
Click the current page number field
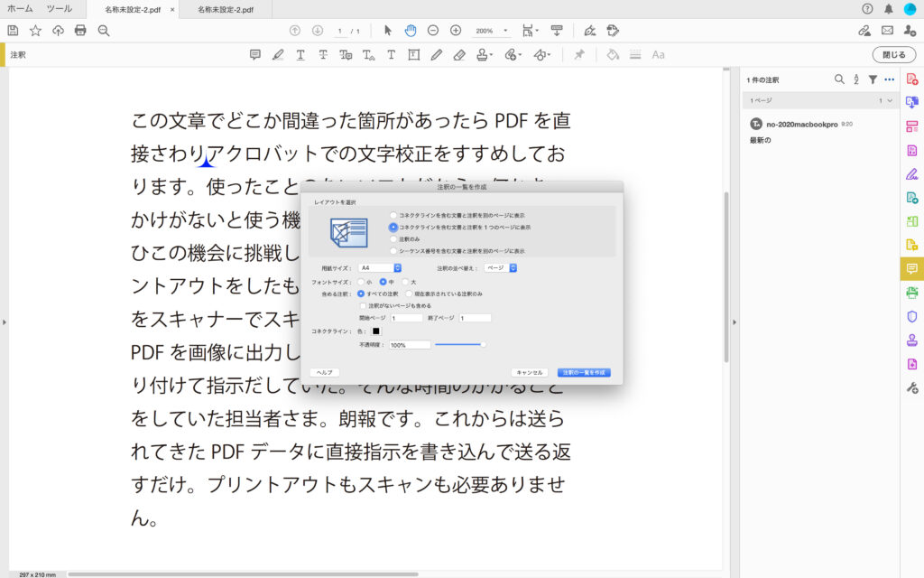tap(340, 31)
